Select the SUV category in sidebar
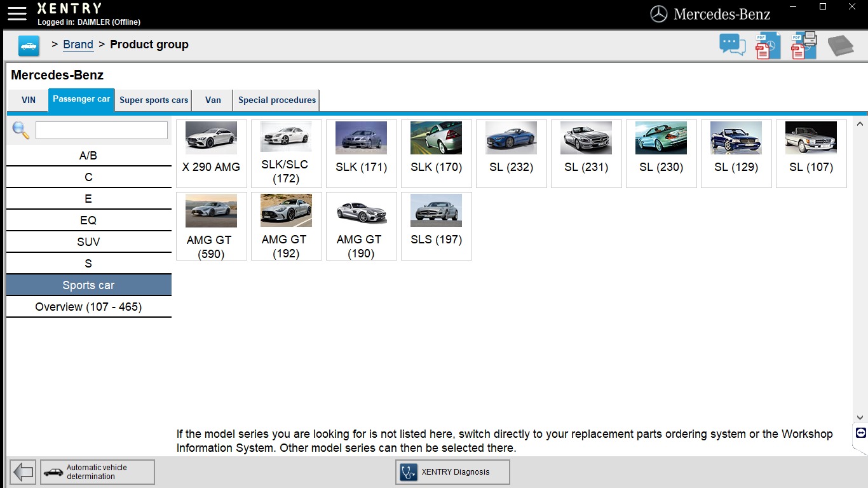Image resolution: width=868 pixels, height=488 pixels. pos(88,242)
